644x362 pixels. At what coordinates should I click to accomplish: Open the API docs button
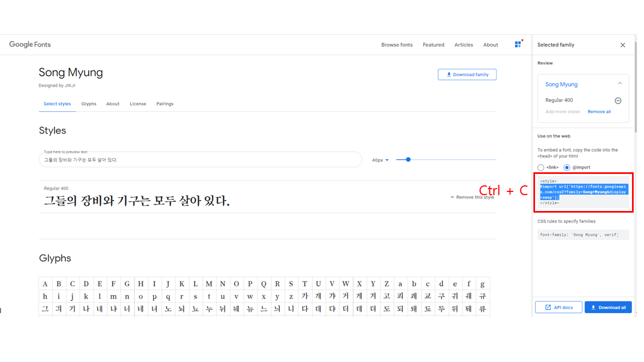(x=558, y=307)
